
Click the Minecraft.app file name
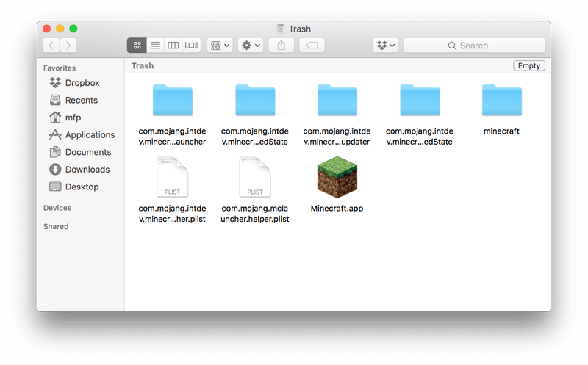(x=337, y=209)
